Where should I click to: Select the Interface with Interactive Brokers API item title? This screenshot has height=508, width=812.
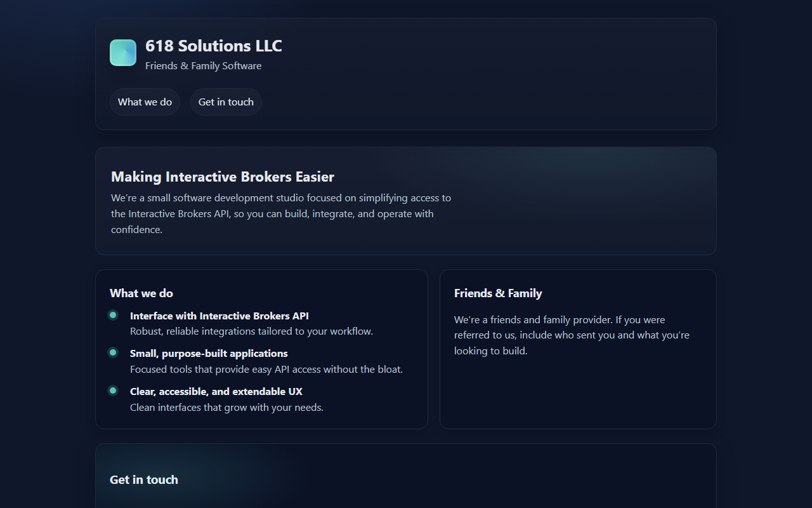[x=219, y=316]
